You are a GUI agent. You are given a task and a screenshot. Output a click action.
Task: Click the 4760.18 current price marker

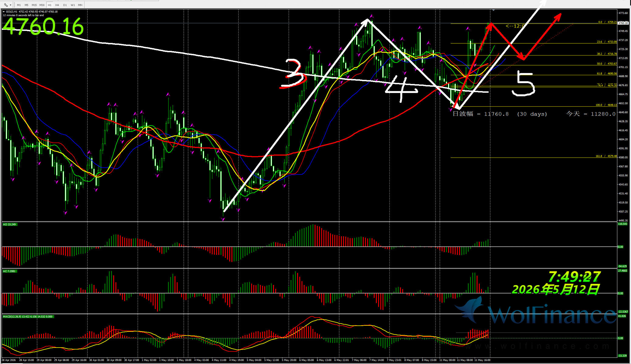coord(623,23)
